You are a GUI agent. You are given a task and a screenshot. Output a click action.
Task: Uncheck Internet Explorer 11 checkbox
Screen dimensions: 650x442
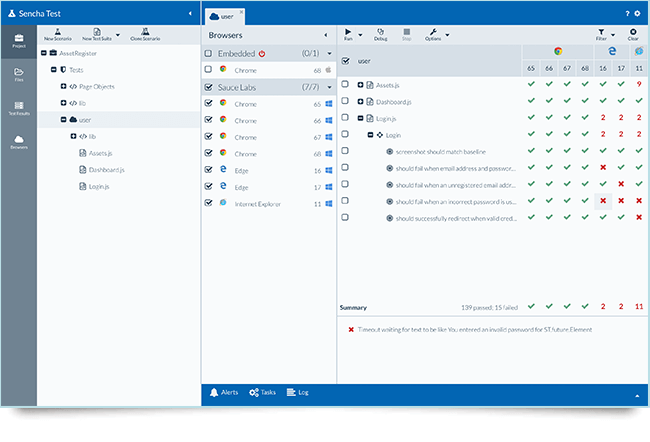click(209, 202)
